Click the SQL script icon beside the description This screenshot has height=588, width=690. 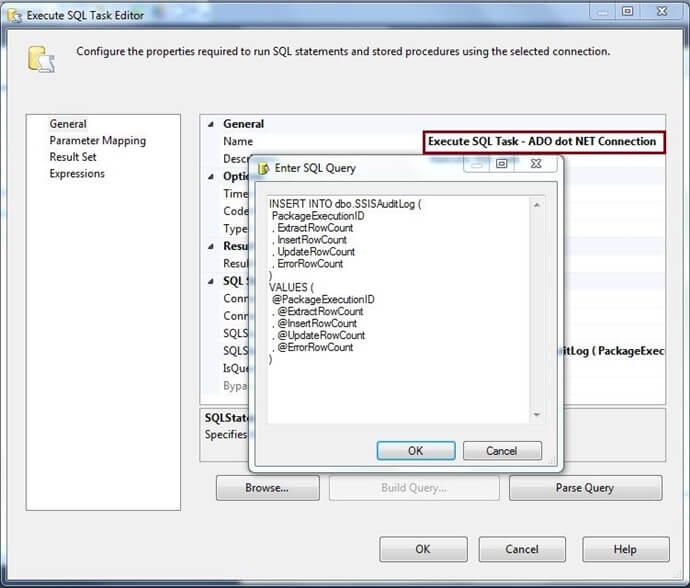click(41, 59)
